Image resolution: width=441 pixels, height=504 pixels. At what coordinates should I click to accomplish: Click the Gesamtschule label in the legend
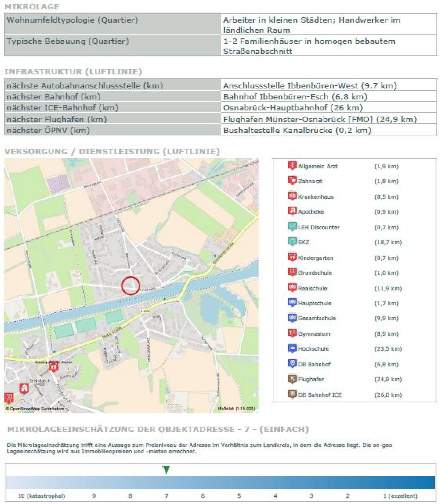pos(317,318)
